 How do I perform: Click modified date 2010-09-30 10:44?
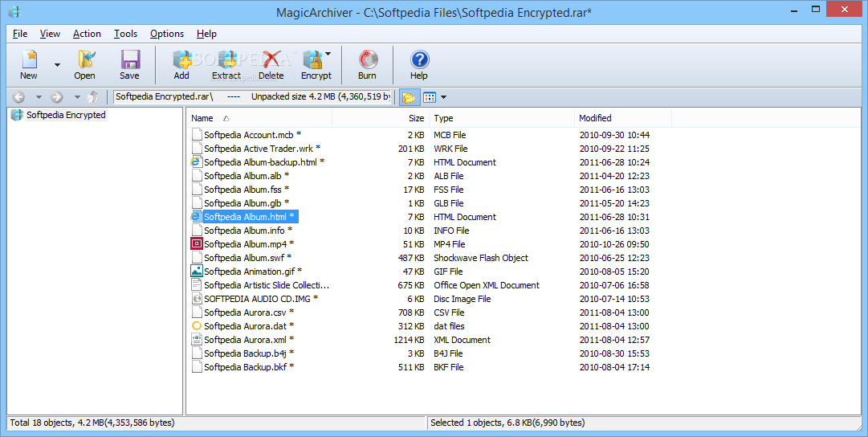(614, 135)
